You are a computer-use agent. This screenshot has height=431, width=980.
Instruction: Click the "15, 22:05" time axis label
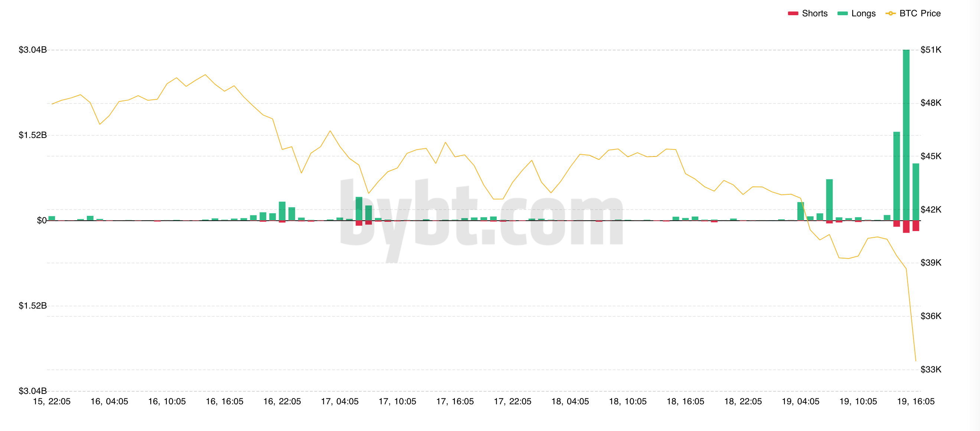(52, 401)
